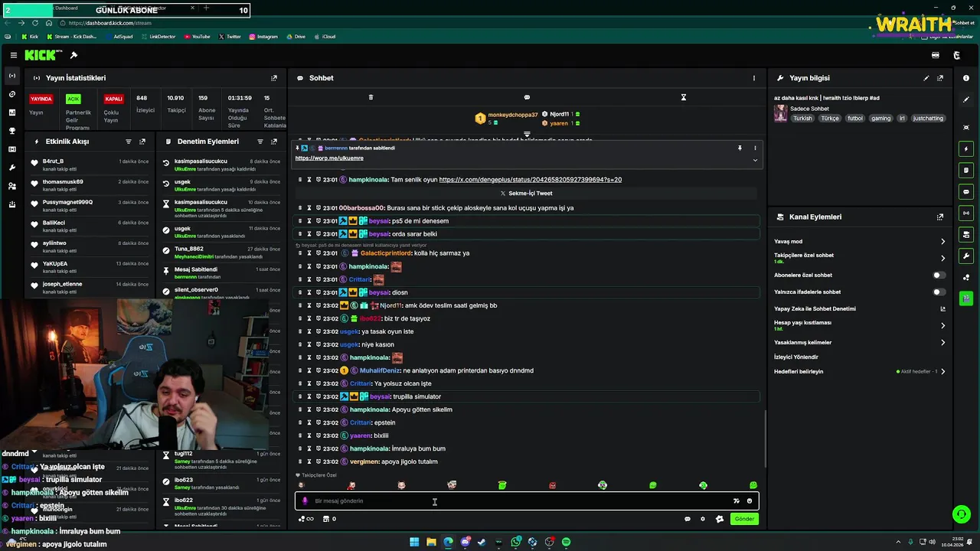Click the translate icon in the message box
Viewport: 980px width, 551px height.
(x=736, y=501)
